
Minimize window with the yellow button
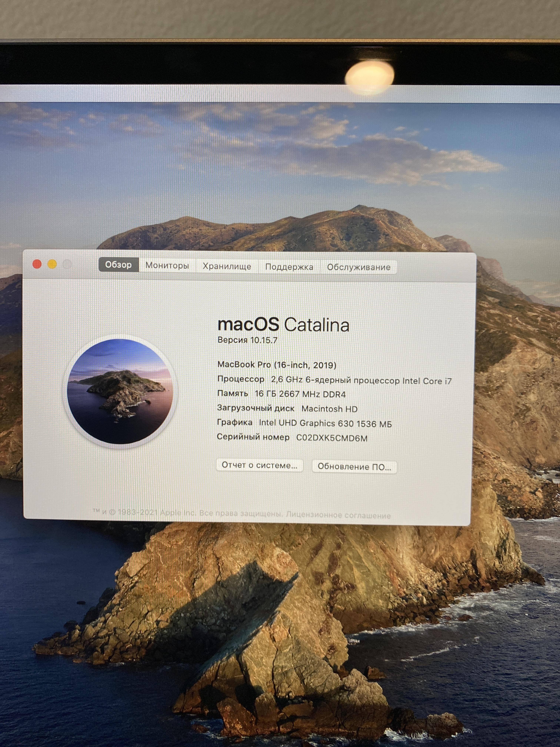pyautogui.click(x=52, y=264)
